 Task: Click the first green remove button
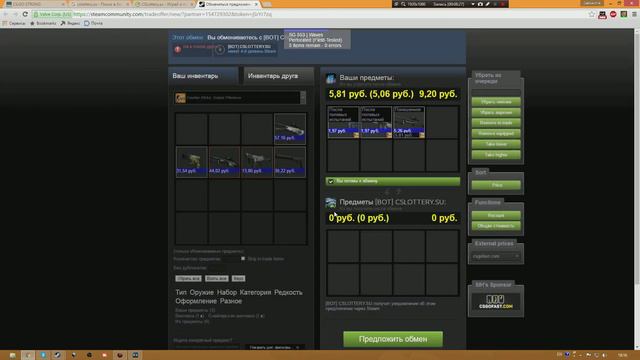coord(496,102)
